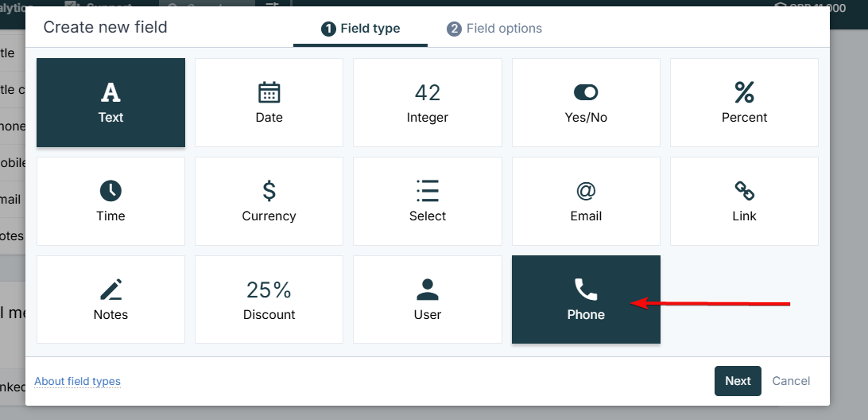Click the Next button

point(738,381)
